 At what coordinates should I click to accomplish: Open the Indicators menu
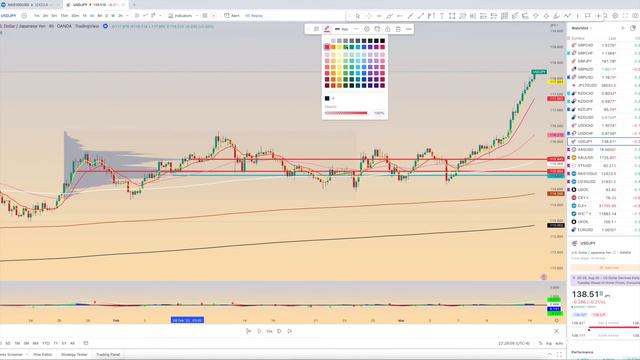coord(180,16)
